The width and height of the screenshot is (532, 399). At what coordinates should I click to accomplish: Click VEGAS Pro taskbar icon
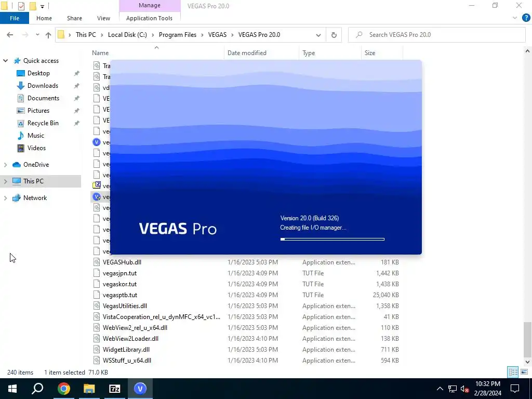140,389
